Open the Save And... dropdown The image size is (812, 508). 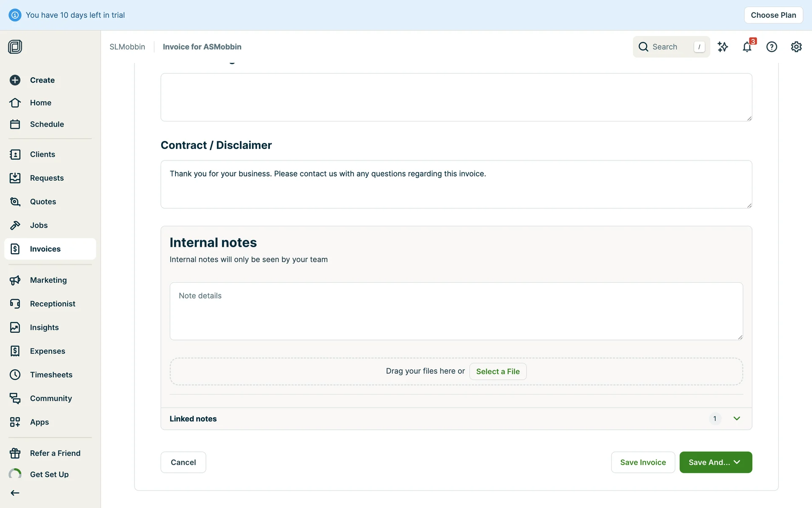(x=716, y=462)
